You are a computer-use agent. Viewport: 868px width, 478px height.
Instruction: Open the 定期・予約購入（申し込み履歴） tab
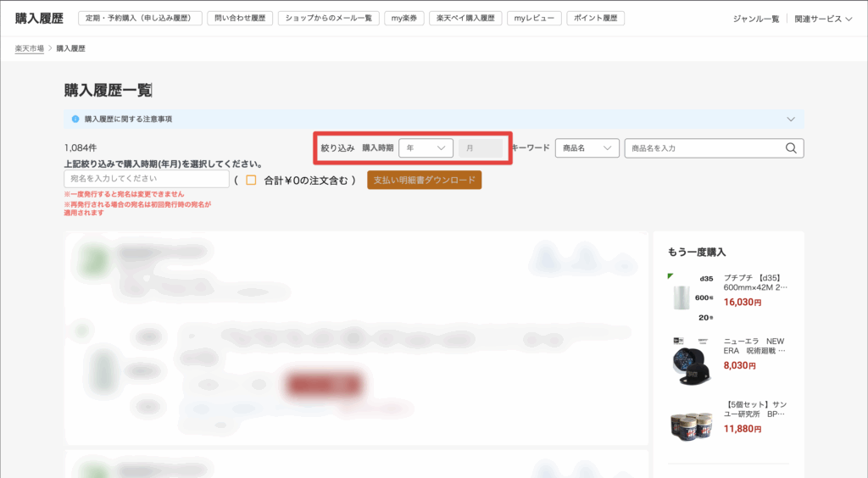[140, 19]
